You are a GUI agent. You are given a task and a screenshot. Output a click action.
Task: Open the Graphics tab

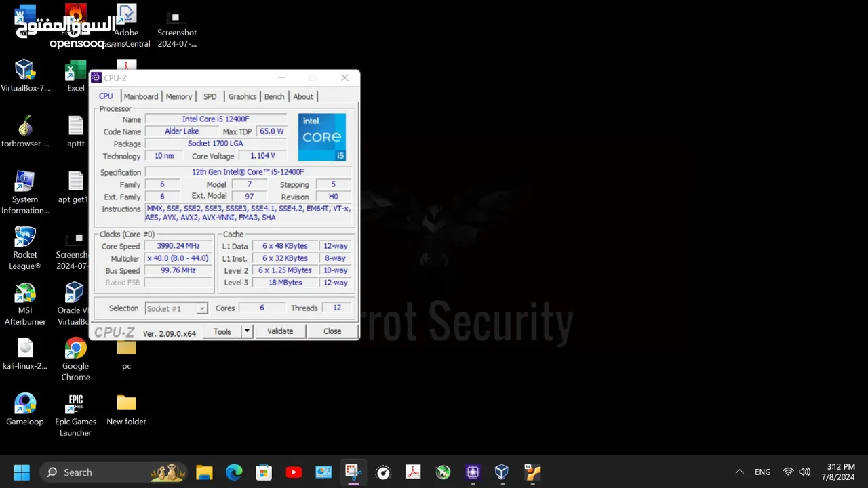(242, 96)
